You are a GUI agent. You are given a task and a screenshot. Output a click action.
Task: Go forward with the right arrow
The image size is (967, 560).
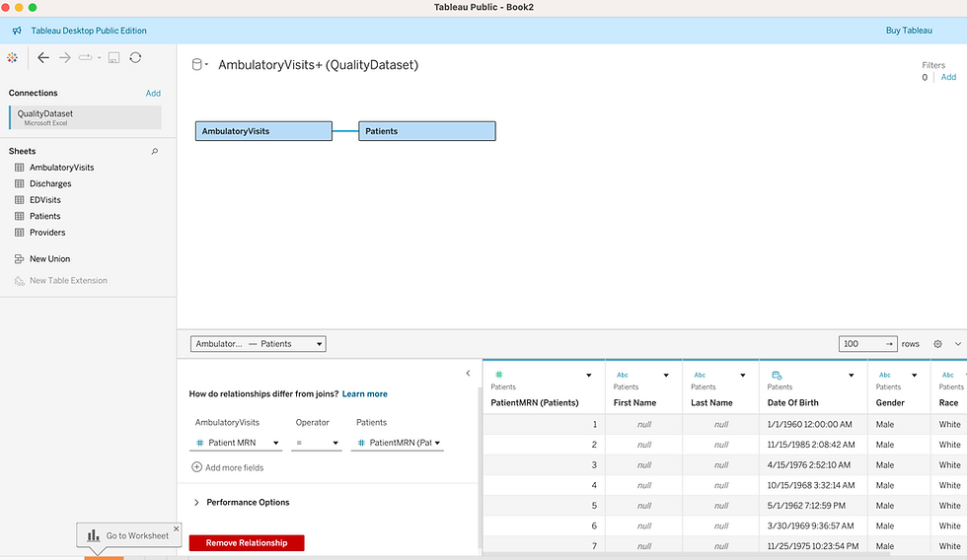(x=65, y=58)
